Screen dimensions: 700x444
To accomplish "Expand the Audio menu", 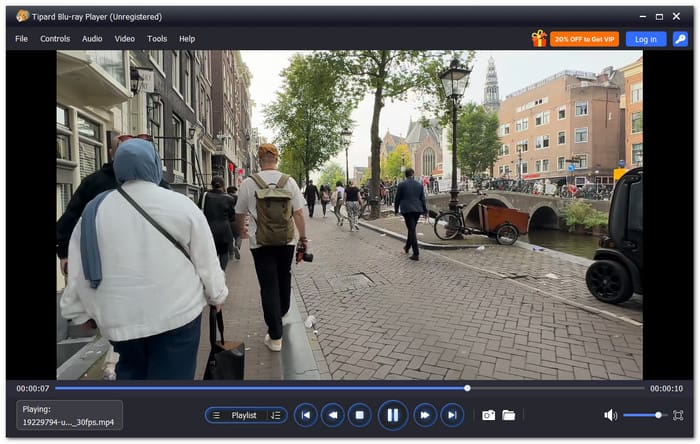I will pyautogui.click(x=92, y=39).
